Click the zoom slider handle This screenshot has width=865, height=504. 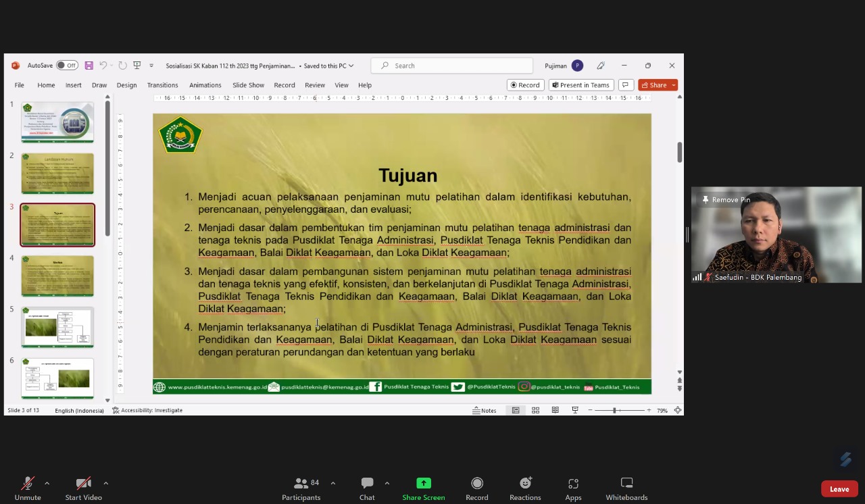click(x=614, y=410)
